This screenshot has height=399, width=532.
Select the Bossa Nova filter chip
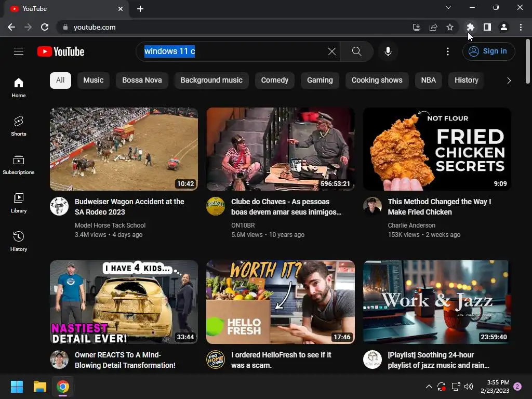click(x=142, y=81)
